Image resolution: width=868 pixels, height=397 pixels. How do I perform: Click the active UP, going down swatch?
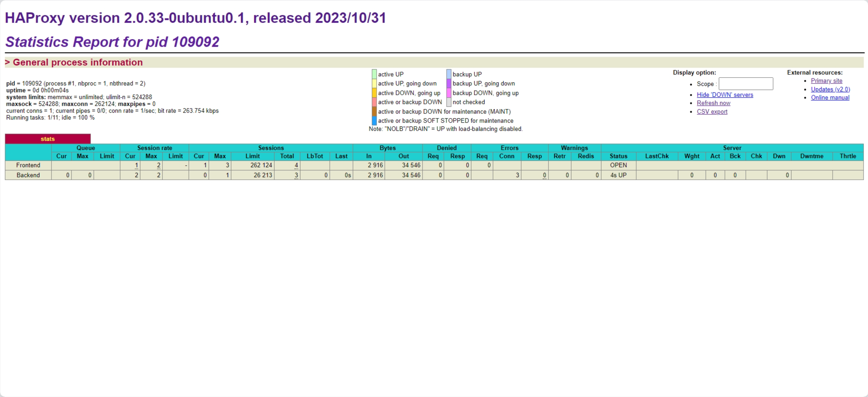[374, 84]
